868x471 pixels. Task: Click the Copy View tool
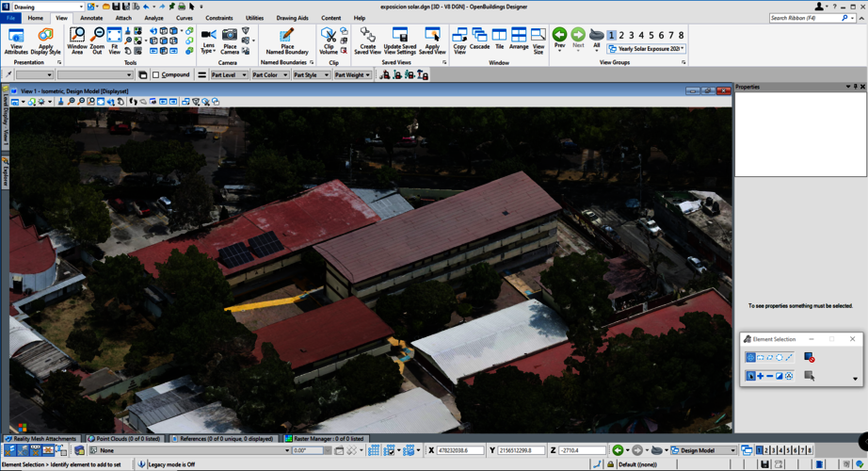click(x=459, y=41)
